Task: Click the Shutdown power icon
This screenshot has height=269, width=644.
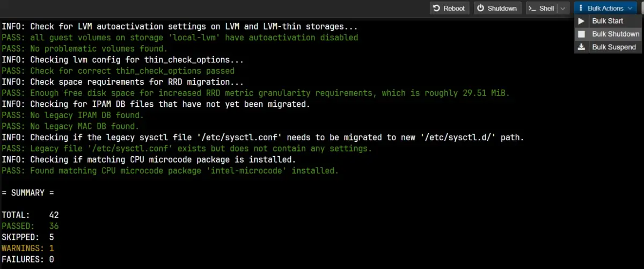Action: pyautogui.click(x=481, y=8)
